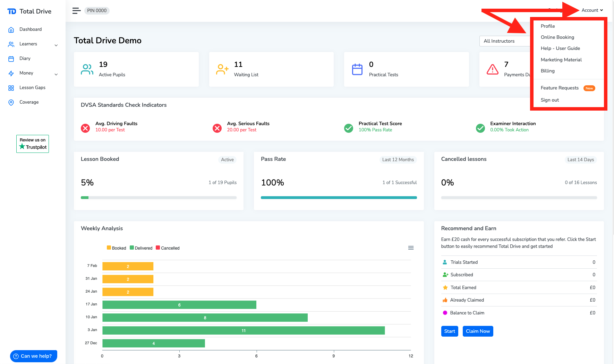
Task: Open the Weekly Analysis chart menu icon
Action: point(411,248)
